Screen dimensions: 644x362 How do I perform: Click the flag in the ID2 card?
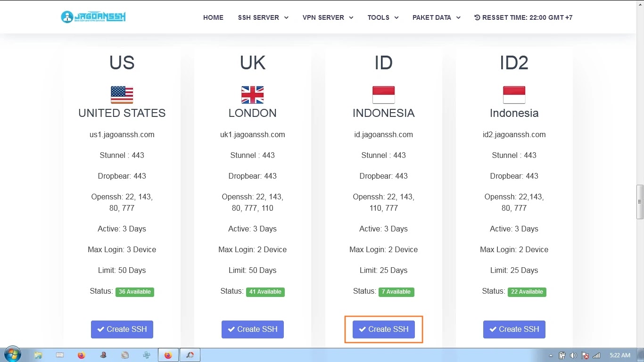pos(514,95)
